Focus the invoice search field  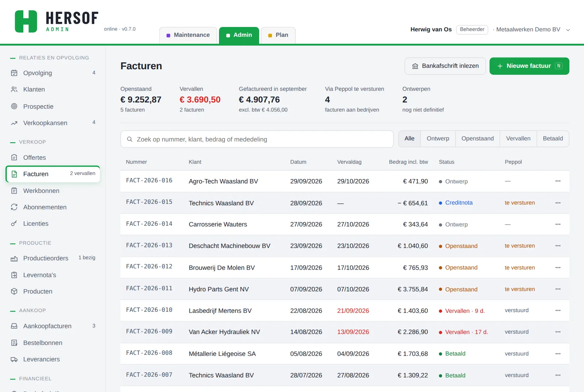[257, 139]
